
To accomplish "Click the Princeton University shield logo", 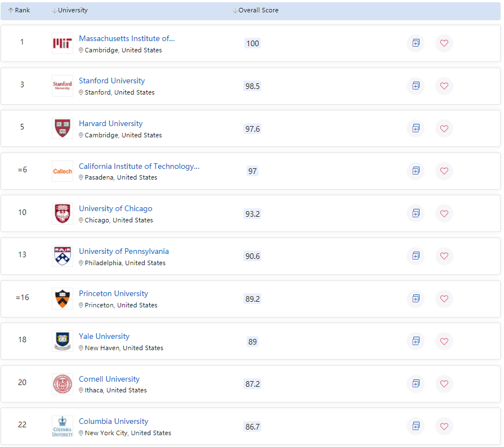I will click(x=63, y=299).
